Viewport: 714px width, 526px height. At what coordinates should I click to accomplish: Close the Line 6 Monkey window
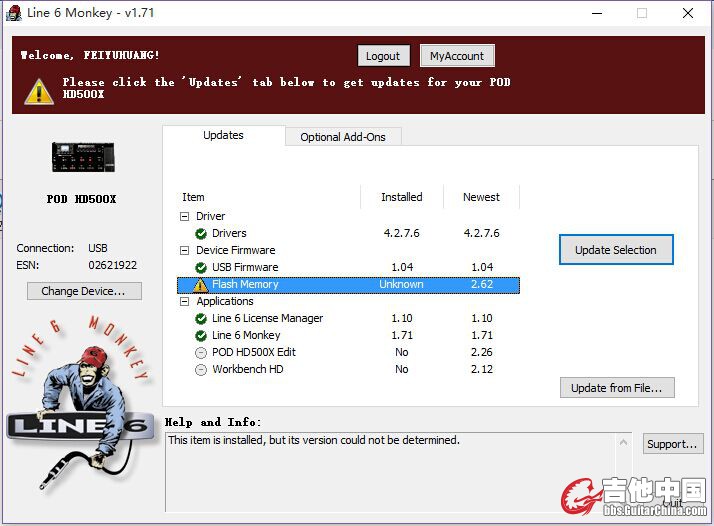tap(688, 13)
